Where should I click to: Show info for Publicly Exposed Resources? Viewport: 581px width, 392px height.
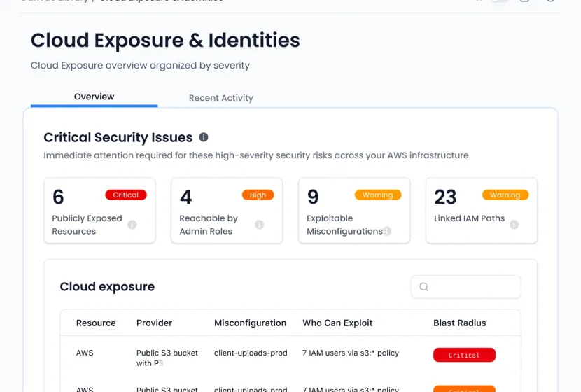tap(132, 225)
